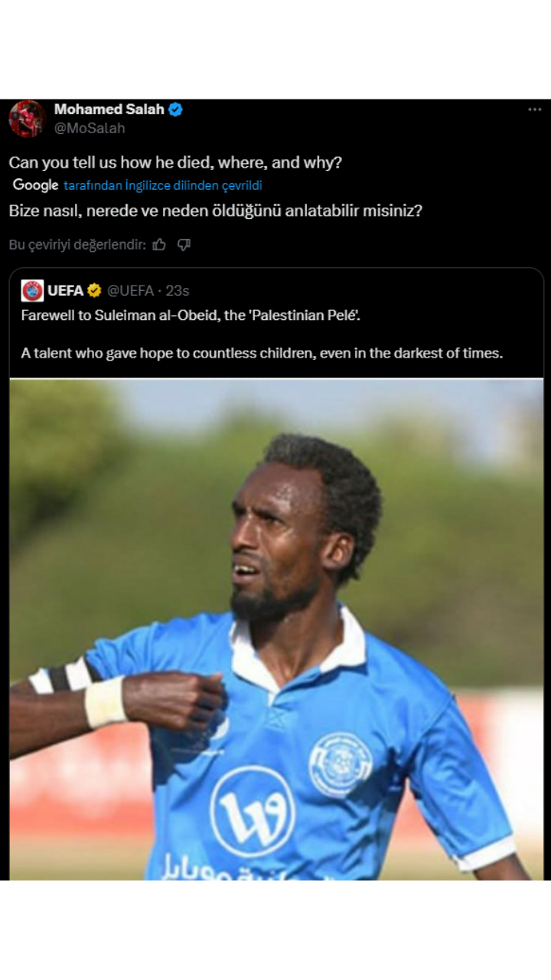Open the three-dot more options menu
Viewport: 551px width, 980px height.
[534, 109]
